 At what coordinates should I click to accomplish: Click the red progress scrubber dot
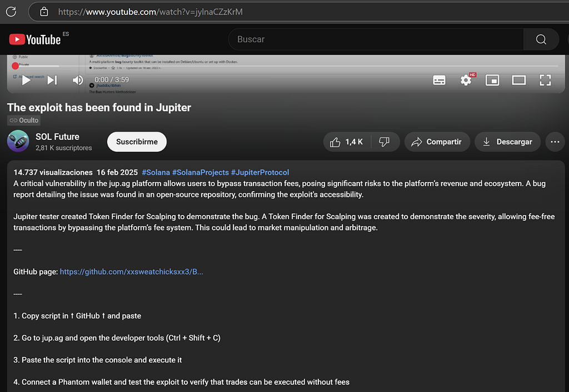15,66
